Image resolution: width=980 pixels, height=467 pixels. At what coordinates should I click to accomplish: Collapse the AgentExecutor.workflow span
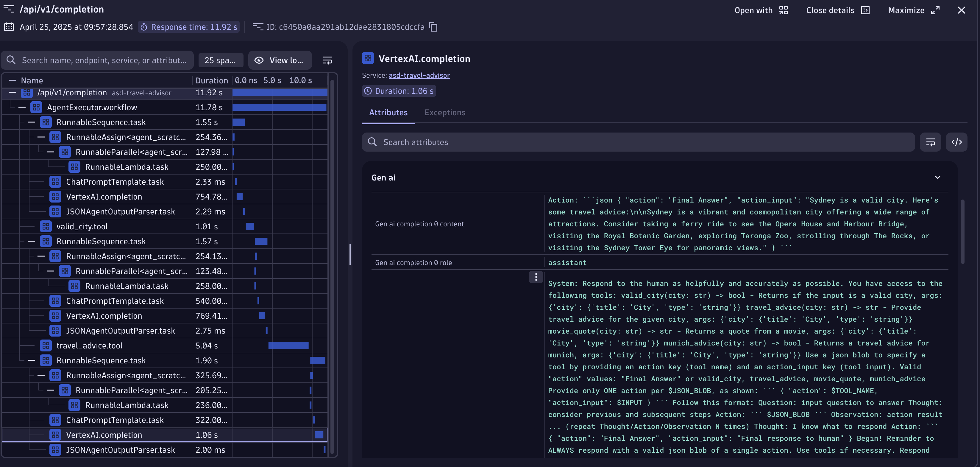click(22, 107)
